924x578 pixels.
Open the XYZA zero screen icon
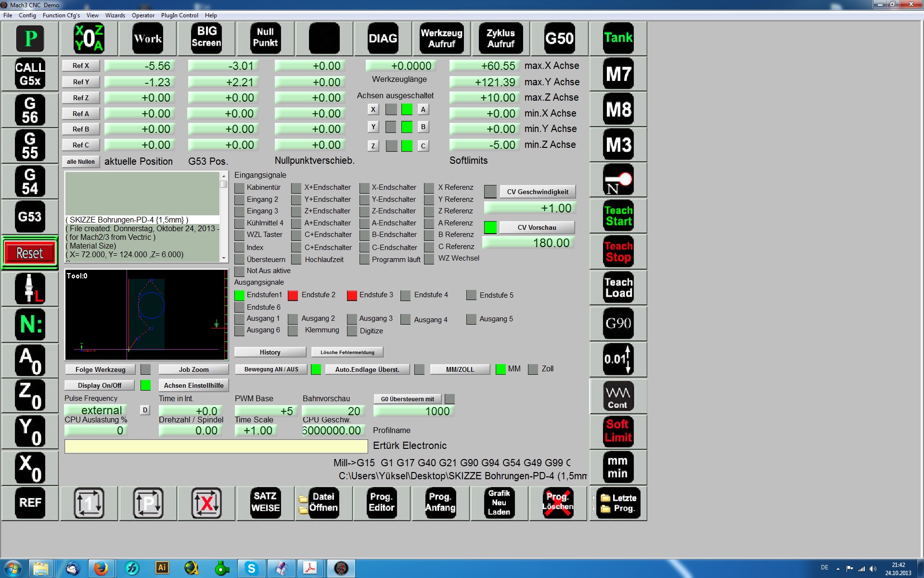click(x=89, y=38)
